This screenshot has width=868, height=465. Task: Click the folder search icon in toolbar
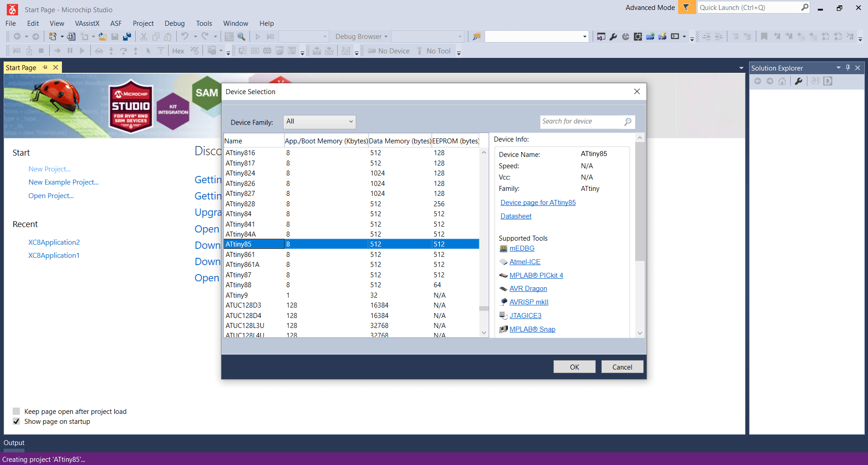(x=476, y=37)
